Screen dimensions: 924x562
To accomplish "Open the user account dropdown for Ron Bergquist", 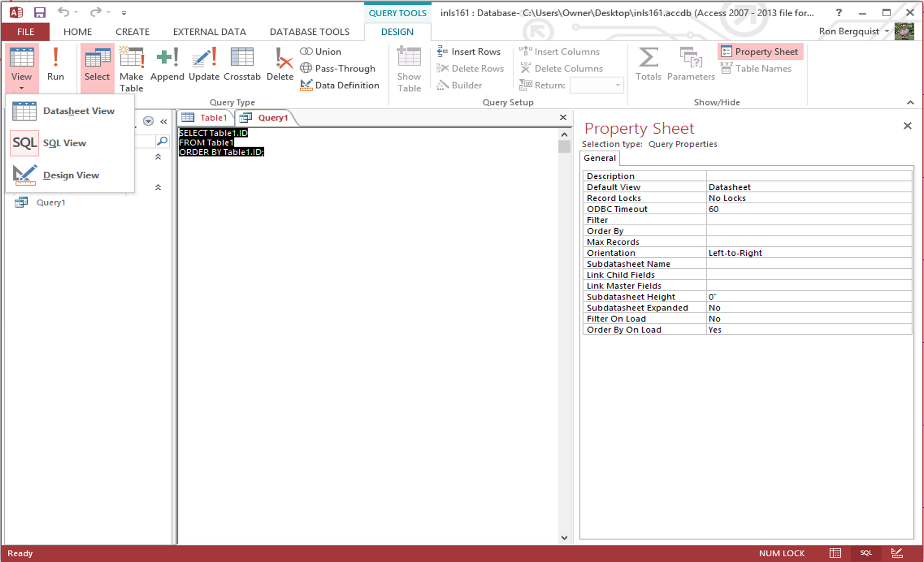I will click(887, 31).
